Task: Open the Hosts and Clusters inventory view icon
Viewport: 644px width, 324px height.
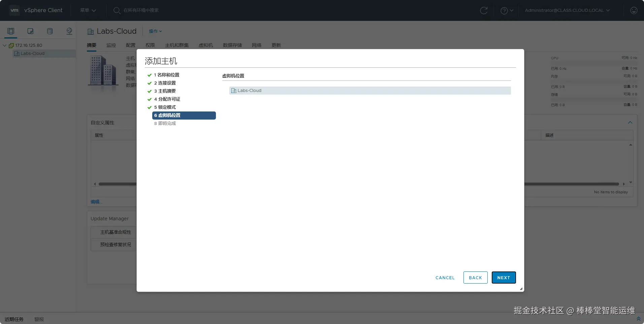Action: 11,31
